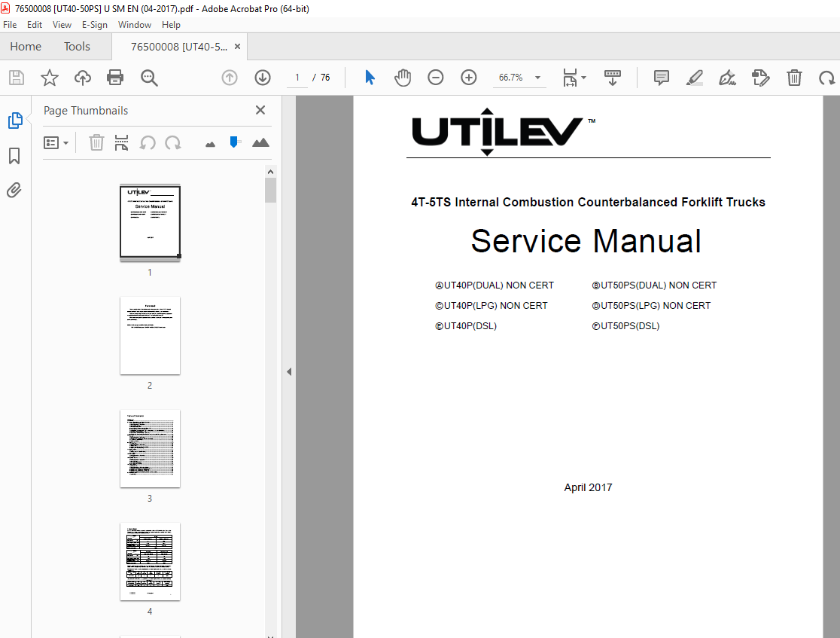Image resolution: width=840 pixels, height=638 pixels.
Task: Enlarge thumbnails large mountain icon
Action: (260, 142)
